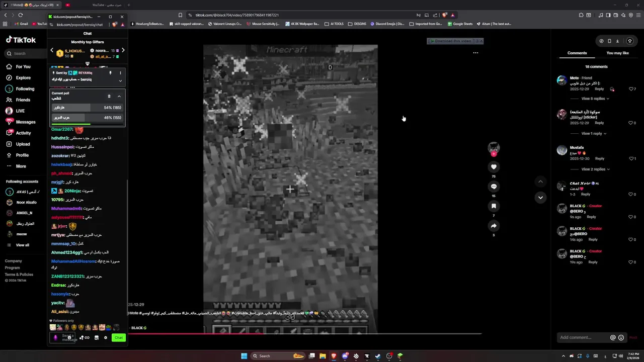Select second poll option at 46%
Image resolution: width=644 pixels, height=362 pixels.
[88, 118]
